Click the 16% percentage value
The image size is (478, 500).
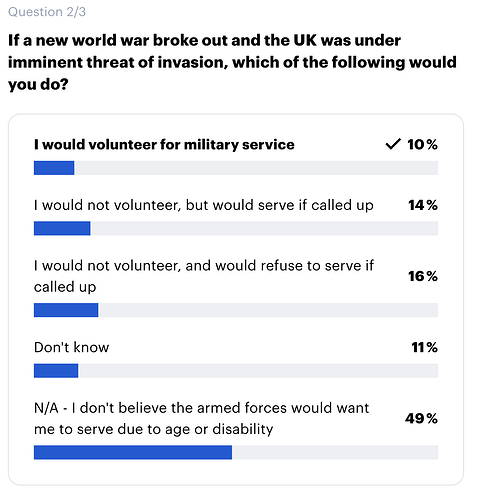coord(423,276)
